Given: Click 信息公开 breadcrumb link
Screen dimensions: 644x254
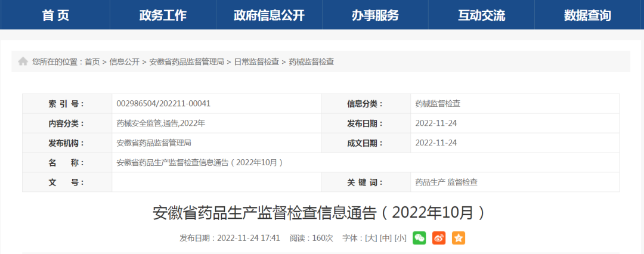Looking at the screenshot, I should tap(124, 62).
